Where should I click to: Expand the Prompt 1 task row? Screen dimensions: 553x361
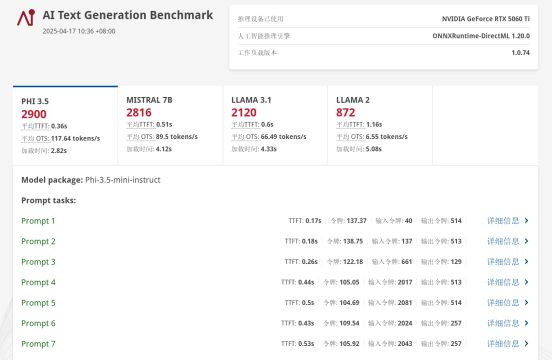(x=275, y=221)
